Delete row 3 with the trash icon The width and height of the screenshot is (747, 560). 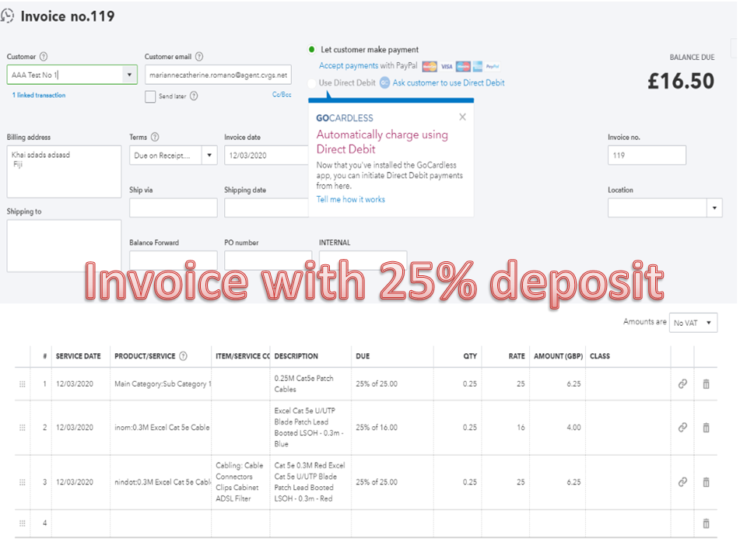[706, 482]
